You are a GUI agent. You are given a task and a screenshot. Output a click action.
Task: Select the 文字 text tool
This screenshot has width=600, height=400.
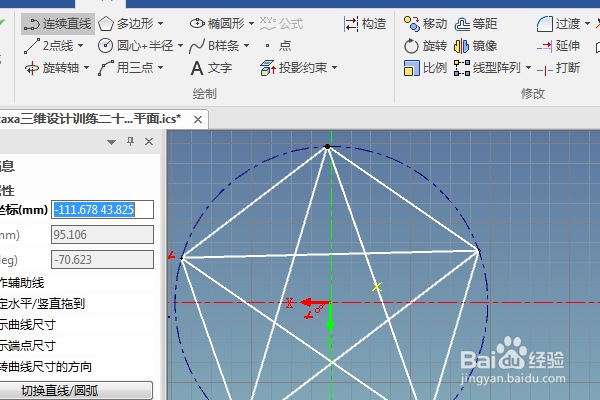211,68
